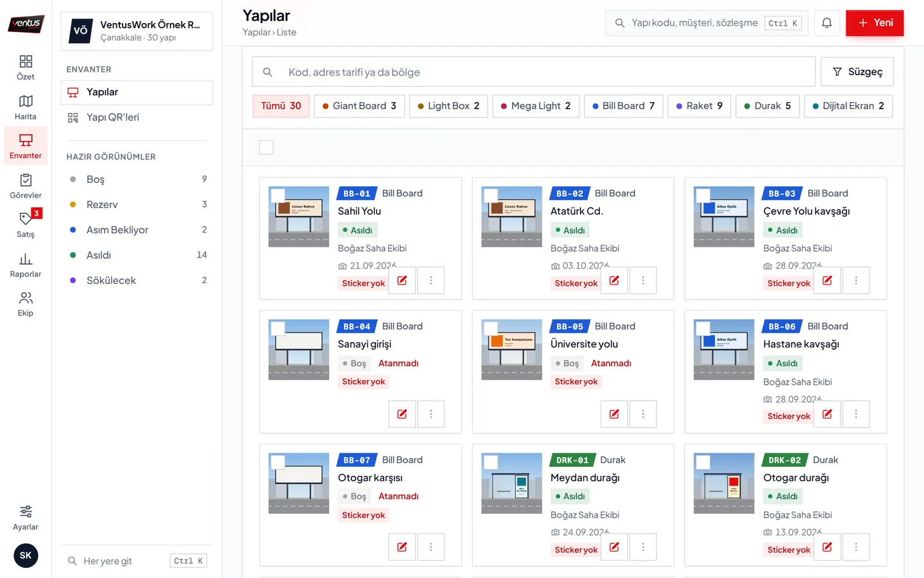Open the Süzgeç filter button

[x=857, y=72]
